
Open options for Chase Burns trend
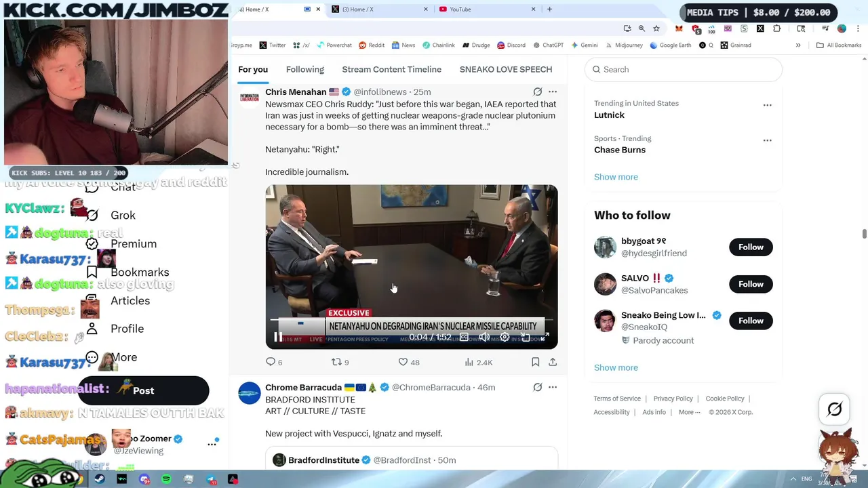pyautogui.click(x=768, y=140)
